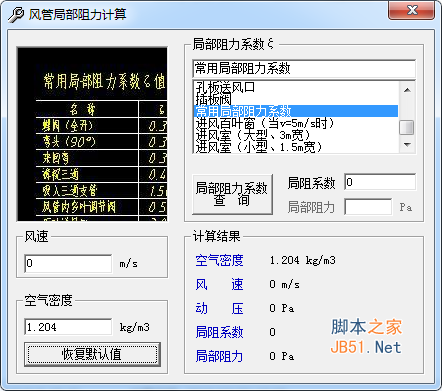Focus the 空气密度 input field showing 1.204
Viewport: 442px width, 391px height.
68,327
